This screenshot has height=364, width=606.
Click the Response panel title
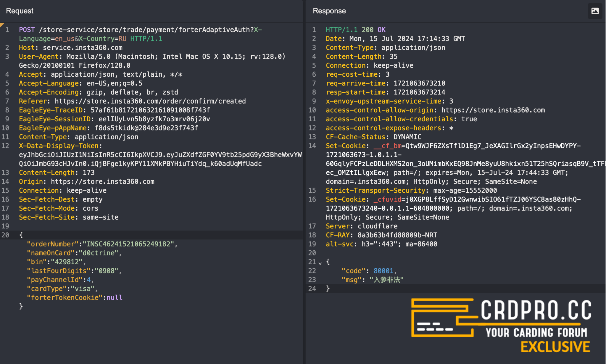329,11
